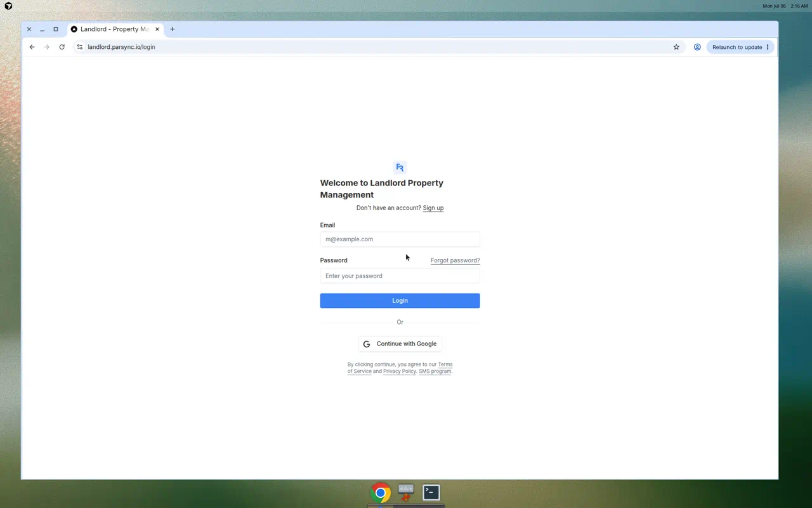This screenshot has width=812, height=508.
Task: Click the Email label
Action: 327,225
